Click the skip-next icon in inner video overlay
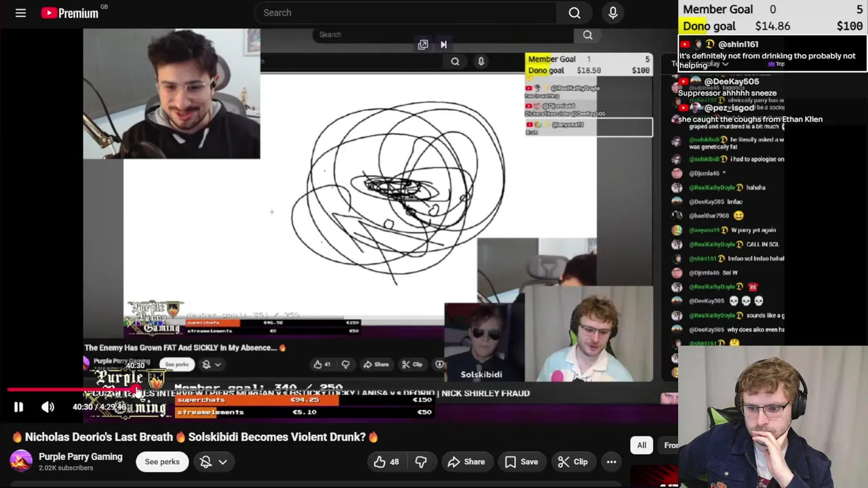 (x=443, y=45)
